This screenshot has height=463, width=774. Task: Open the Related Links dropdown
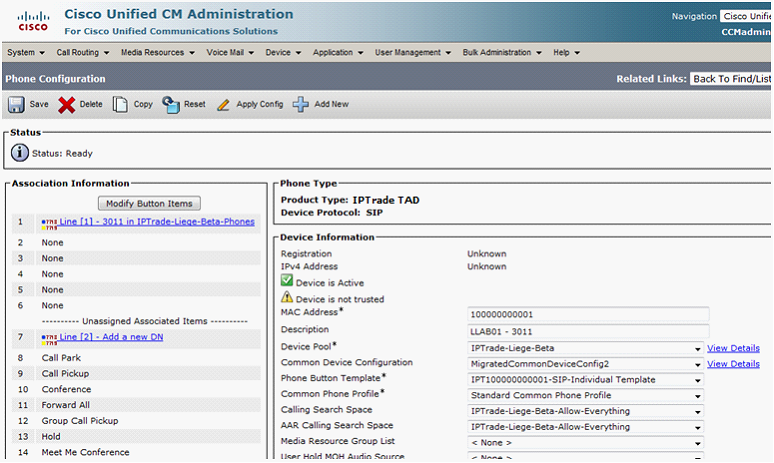tap(731, 78)
